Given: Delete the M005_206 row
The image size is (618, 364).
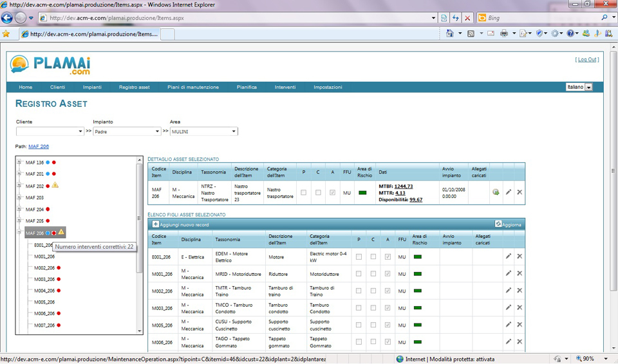Looking at the screenshot, I should [520, 324].
